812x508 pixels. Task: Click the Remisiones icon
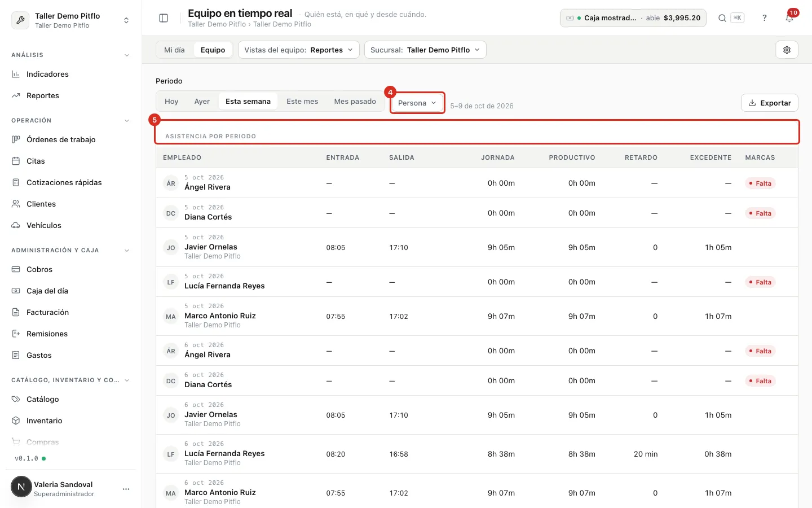click(16, 334)
